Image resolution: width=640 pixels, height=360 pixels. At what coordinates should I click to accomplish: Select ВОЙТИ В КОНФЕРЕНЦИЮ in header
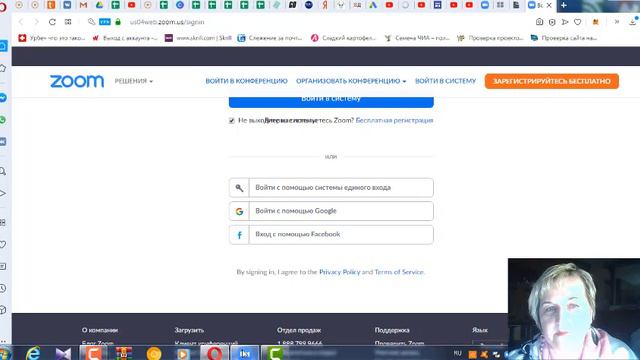point(247,81)
